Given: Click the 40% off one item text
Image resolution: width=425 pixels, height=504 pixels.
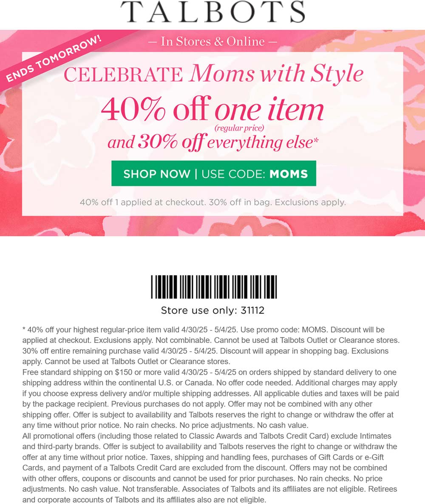Looking at the screenshot, I should (x=212, y=109).
